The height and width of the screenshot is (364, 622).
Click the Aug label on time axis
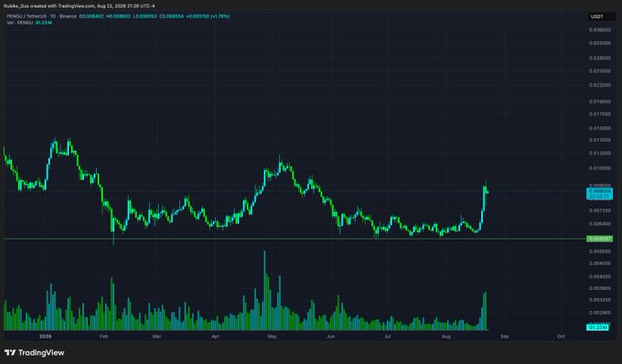(x=445, y=337)
